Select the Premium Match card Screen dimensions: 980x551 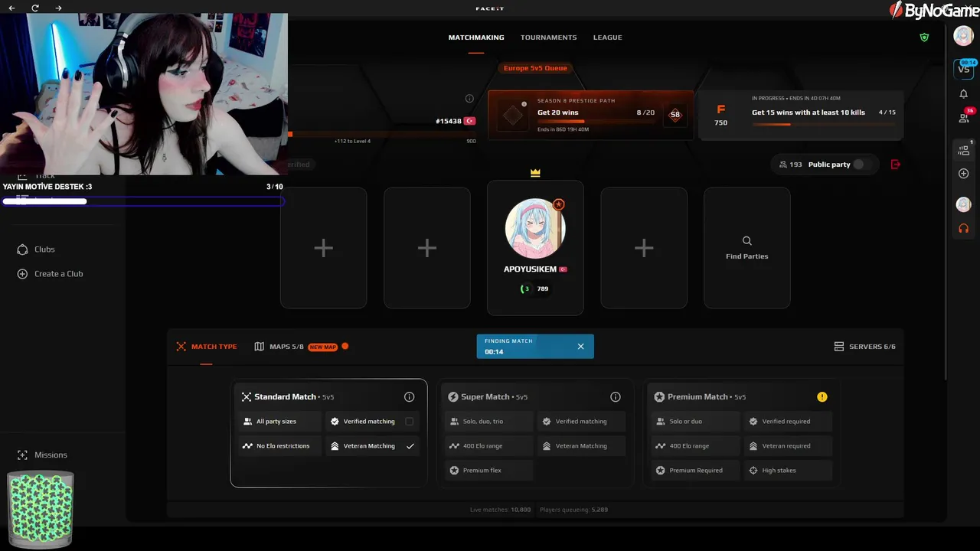(x=742, y=433)
